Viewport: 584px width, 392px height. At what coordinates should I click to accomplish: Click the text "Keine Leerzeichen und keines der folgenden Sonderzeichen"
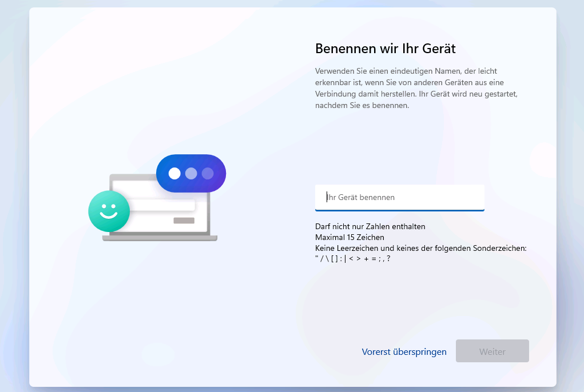[x=420, y=248]
